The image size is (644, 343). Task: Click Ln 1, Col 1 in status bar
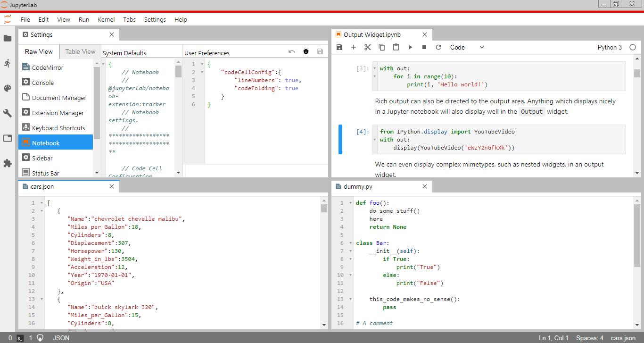554,338
